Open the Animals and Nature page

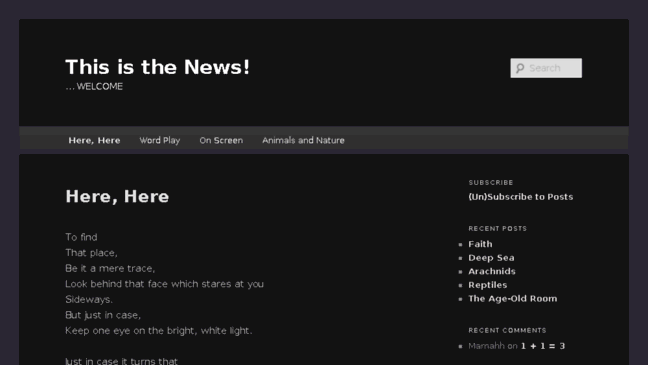pos(303,140)
